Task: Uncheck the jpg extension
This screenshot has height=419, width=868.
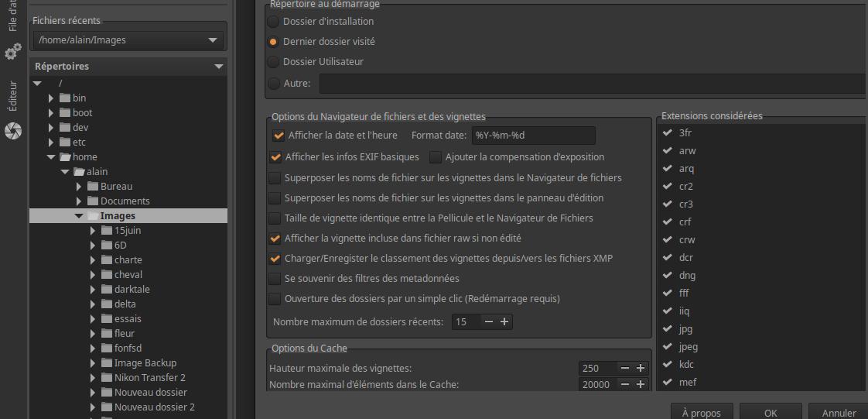Action: pos(667,328)
